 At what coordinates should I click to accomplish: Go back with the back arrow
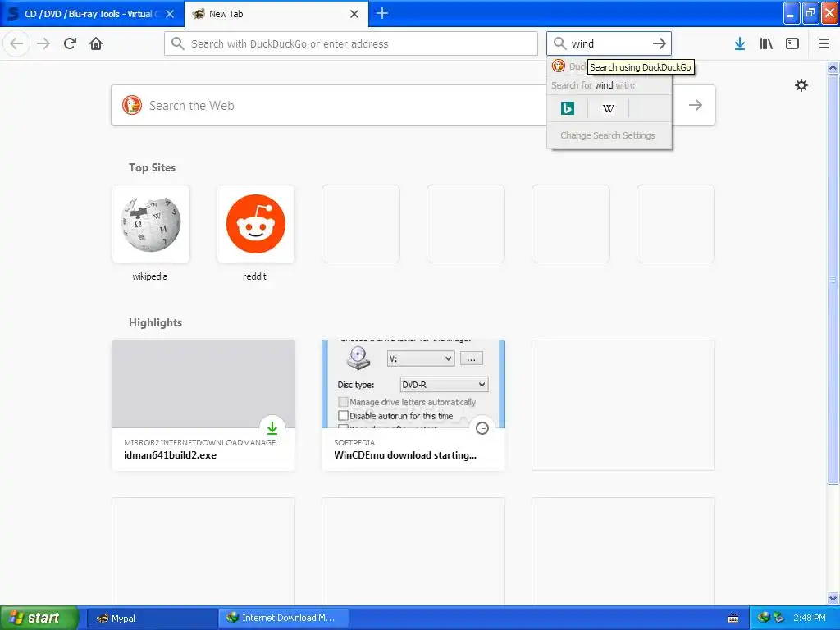pyautogui.click(x=16, y=43)
